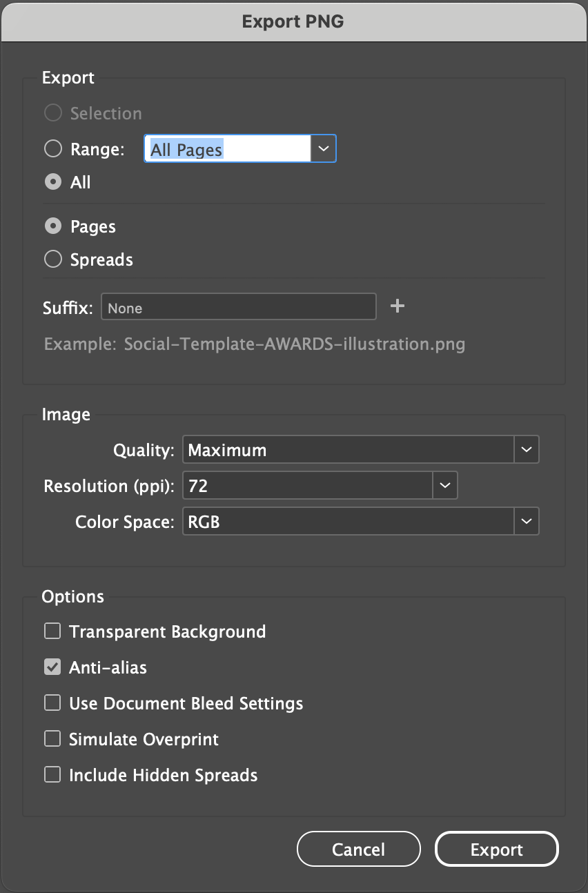Choose the Pages radio option
This screenshot has width=588, height=893.
point(53,226)
